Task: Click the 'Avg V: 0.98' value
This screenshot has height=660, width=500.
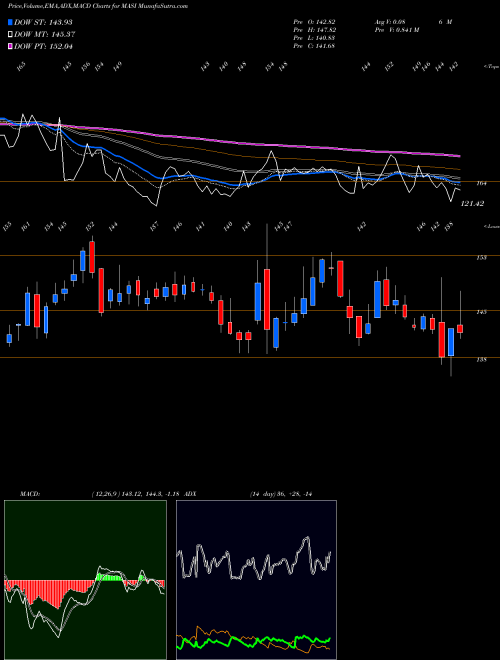Action: pyautogui.click(x=389, y=22)
